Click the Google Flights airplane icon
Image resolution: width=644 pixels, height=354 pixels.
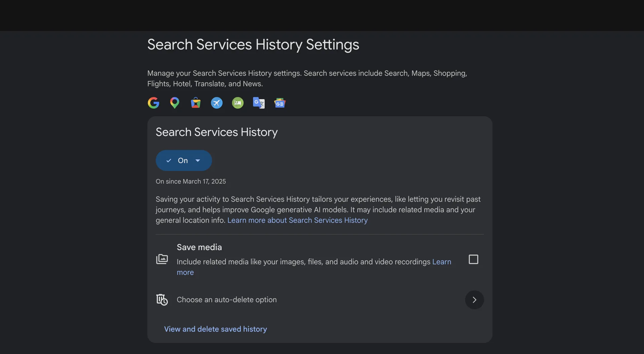pos(217,103)
